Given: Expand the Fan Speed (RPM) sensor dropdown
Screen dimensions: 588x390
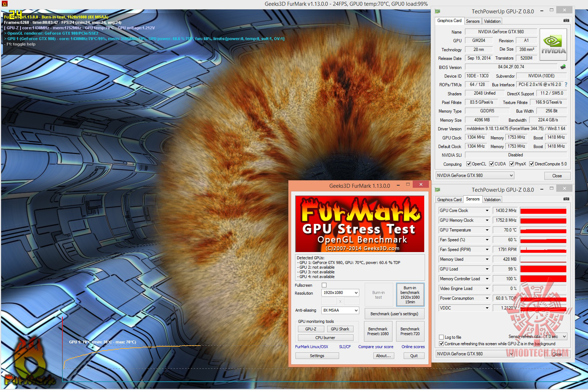Looking at the screenshot, I should click(487, 250).
